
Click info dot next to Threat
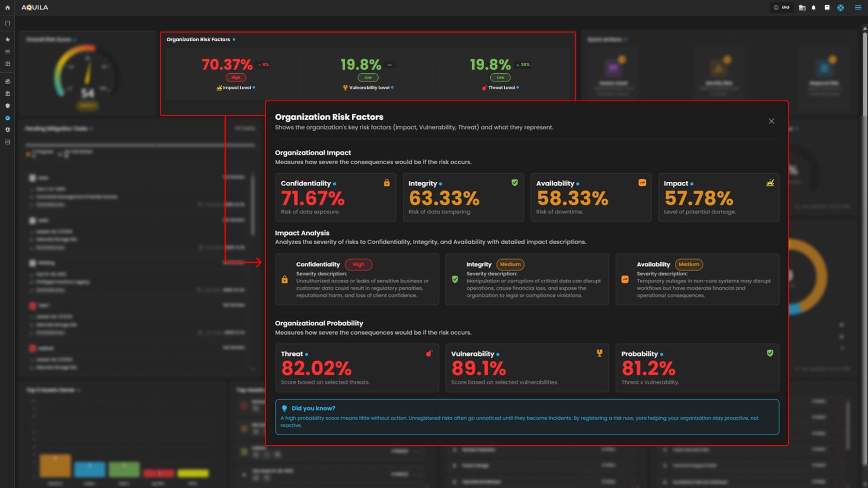(306, 354)
